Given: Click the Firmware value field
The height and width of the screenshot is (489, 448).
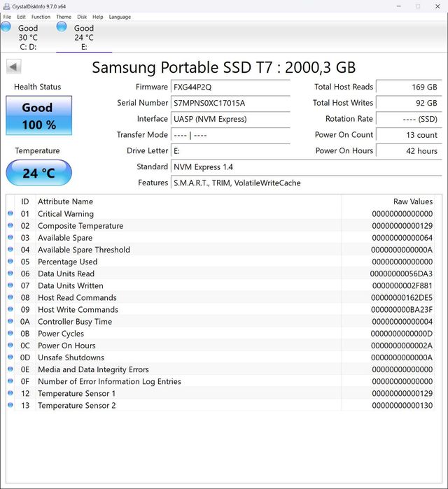Looking at the screenshot, I should [230, 87].
